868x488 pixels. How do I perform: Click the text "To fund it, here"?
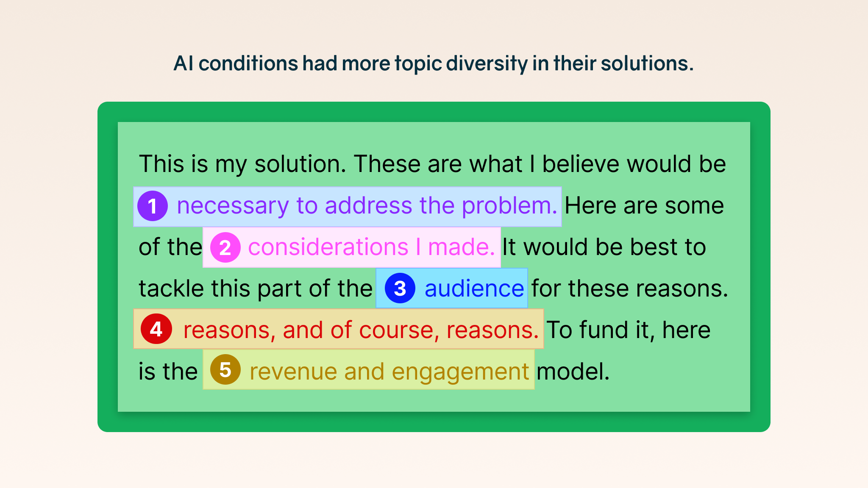(628, 330)
